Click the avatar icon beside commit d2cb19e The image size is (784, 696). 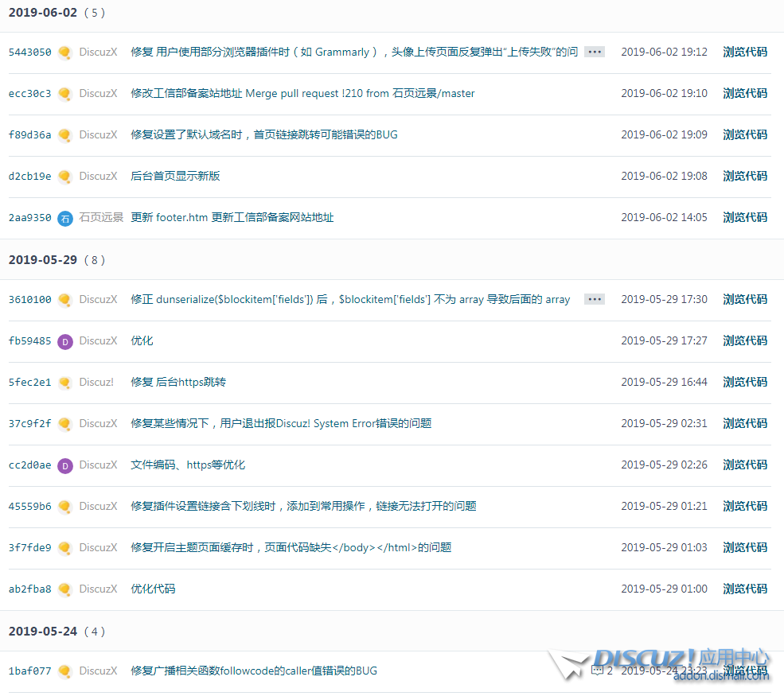(x=65, y=177)
